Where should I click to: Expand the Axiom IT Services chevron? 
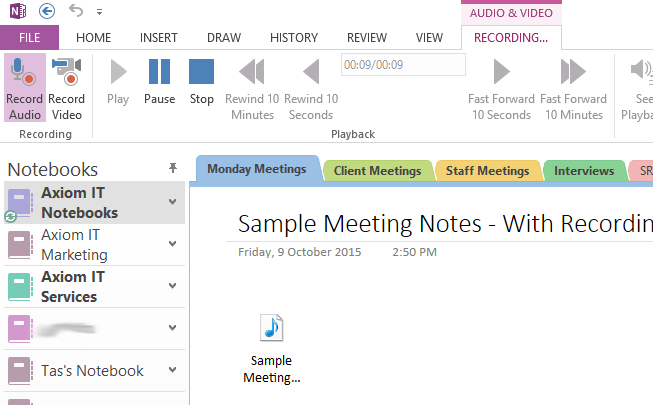coord(172,285)
